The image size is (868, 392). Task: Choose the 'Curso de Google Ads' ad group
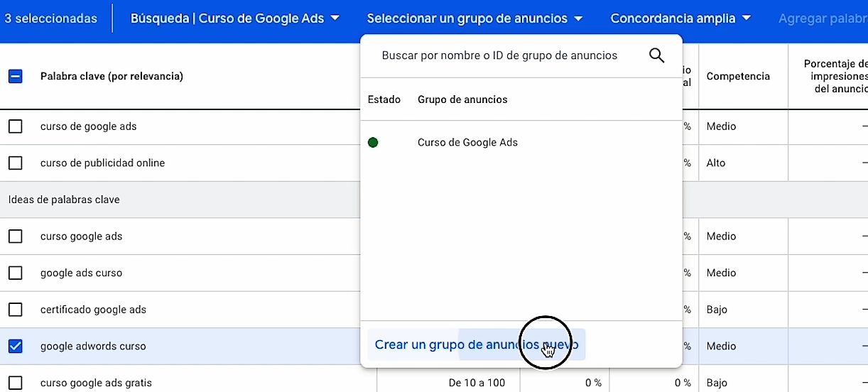tap(467, 143)
